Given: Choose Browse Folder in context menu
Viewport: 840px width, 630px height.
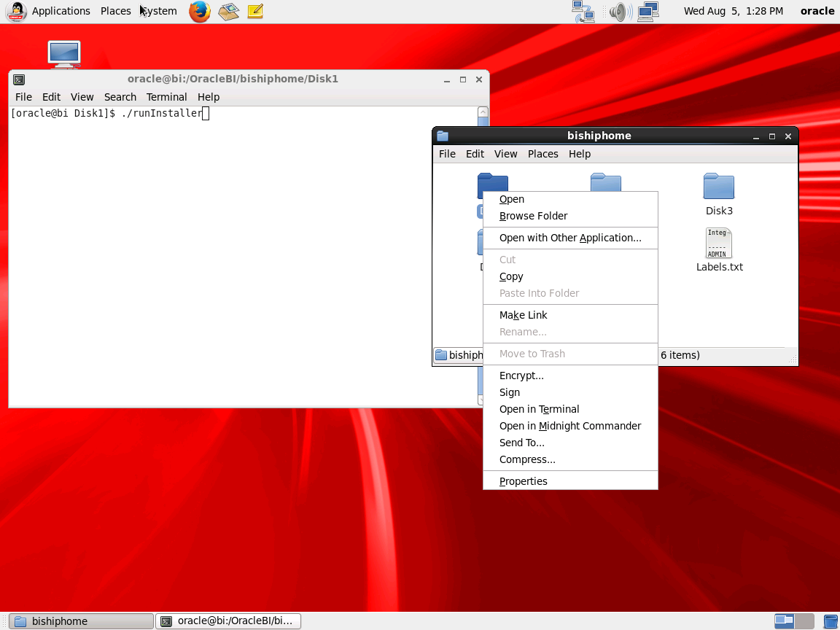Looking at the screenshot, I should 570,216.
